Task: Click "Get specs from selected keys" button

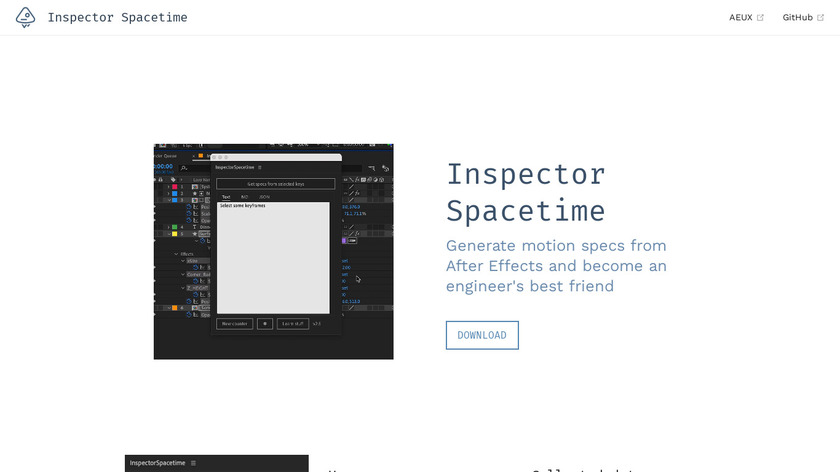Action: (x=275, y=184)
